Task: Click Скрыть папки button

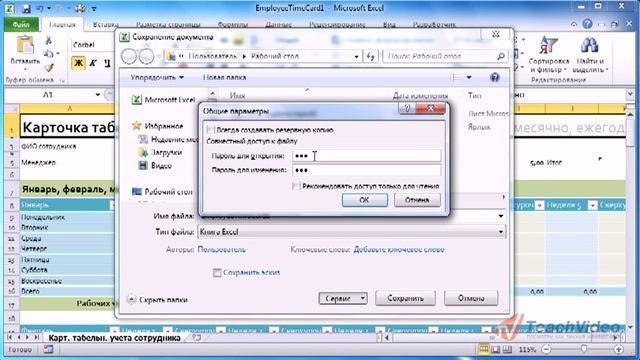Action: pyautogui.click(x=158, y=300)
